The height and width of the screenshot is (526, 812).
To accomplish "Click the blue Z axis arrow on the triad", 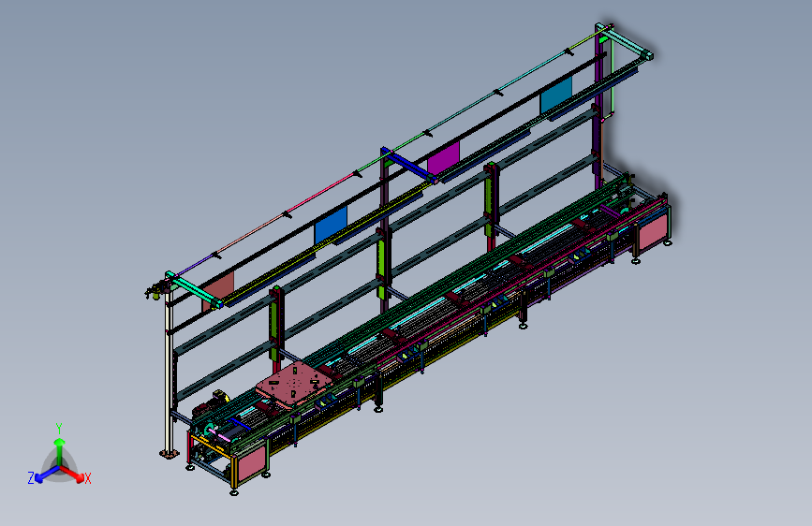I will coord(47,475).
